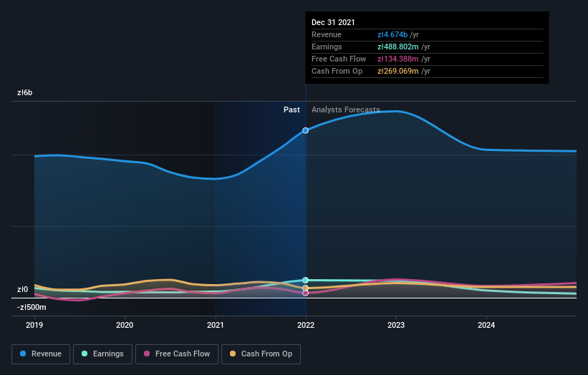Click the zł488.802m earnings value in tooltip
This screenshot has height=375, width=588.
(398, 47)
